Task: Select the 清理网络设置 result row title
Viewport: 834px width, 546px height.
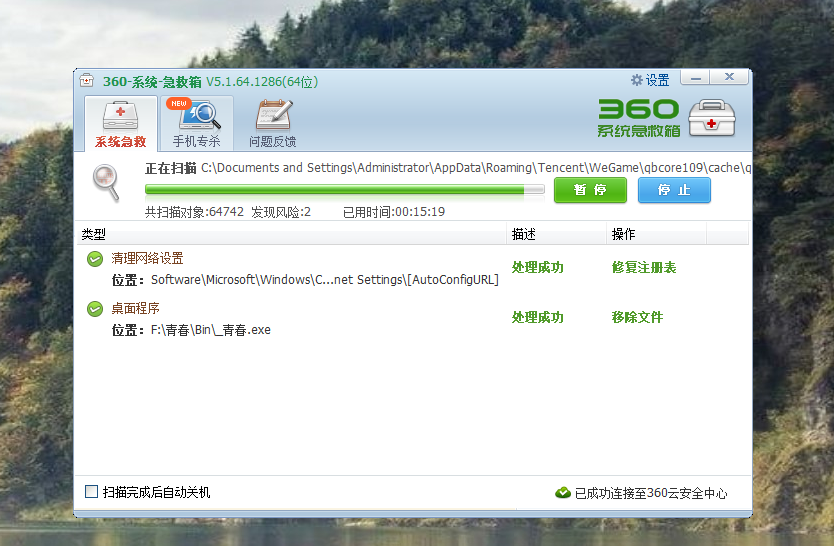Action: (x=147, y=258)
